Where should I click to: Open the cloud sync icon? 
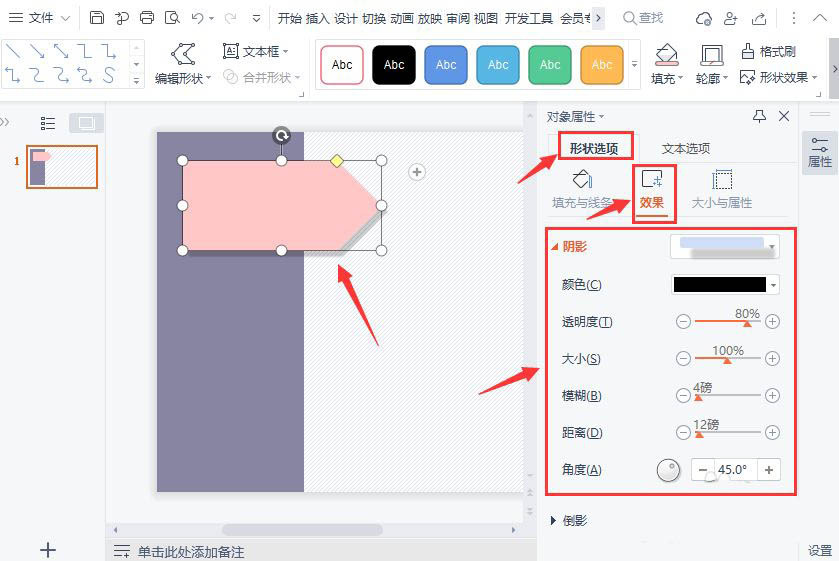pyautogui.click(x=703, y=19)
